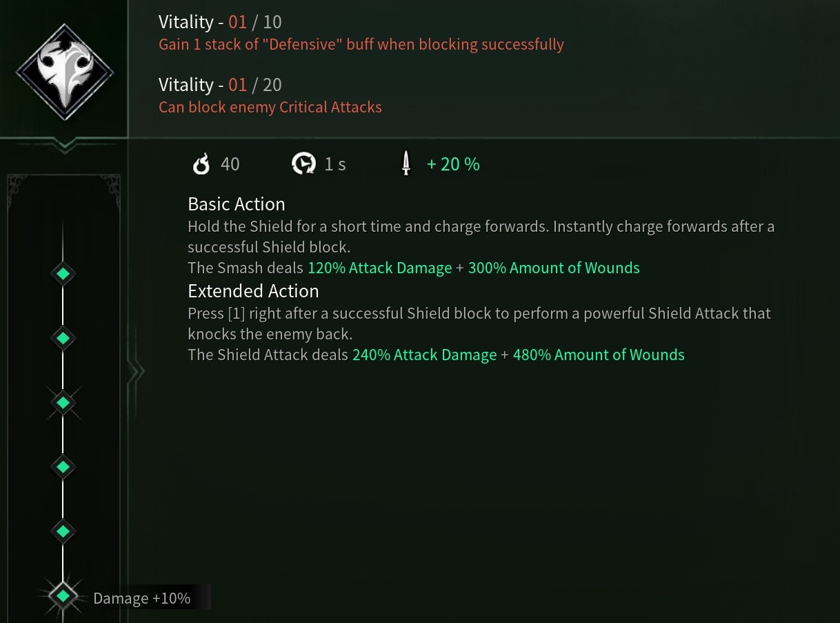Click the 300% Amount of Wounds text
Screen dimensions: 840x623
coord(554,268)
